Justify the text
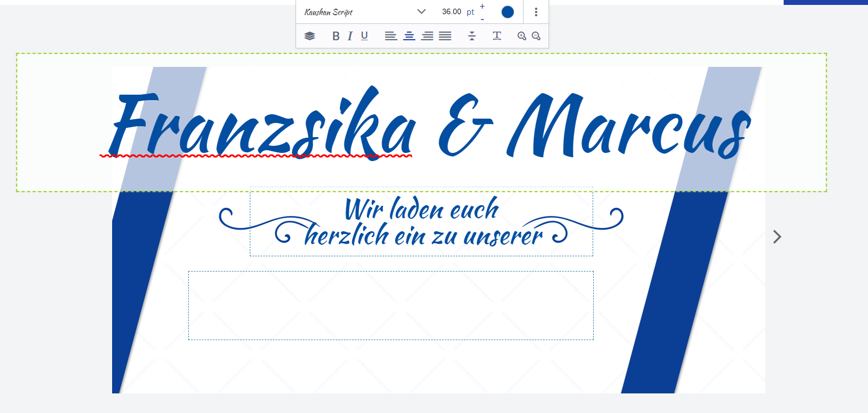The width and height of the screenshot is (868, 413). (x=445, y=36)
